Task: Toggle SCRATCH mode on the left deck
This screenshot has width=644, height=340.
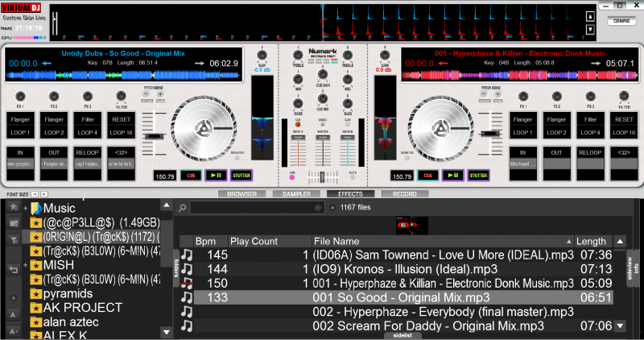Action: pos(237,157)
